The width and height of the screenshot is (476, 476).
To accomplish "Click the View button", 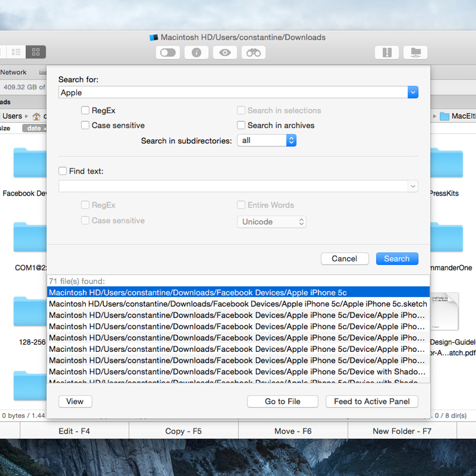I will (x=75, y=401).
